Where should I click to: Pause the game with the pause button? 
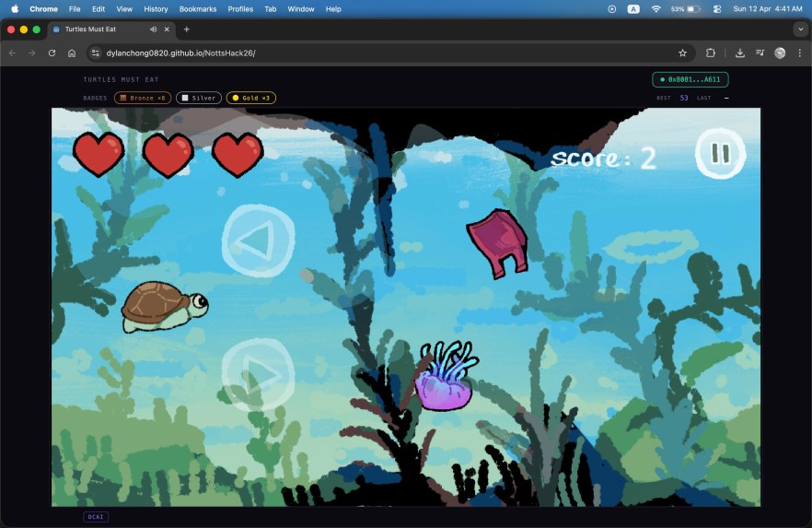[x=720, y=154]
